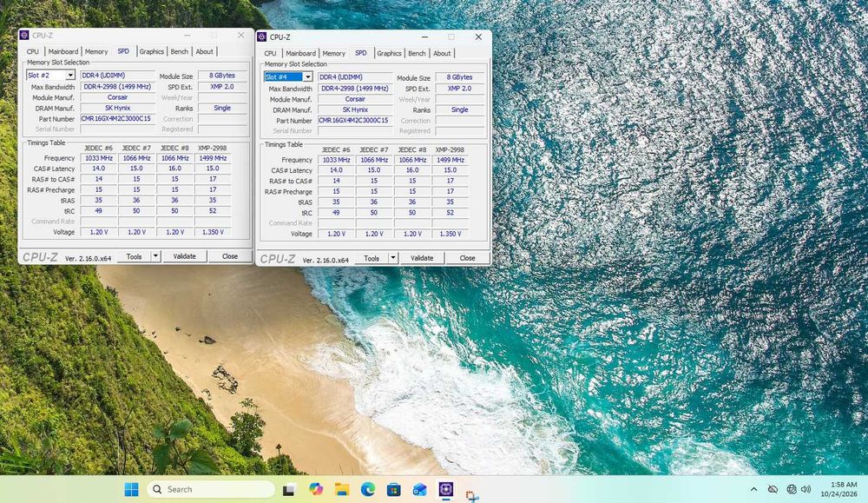
Task: Click the CPU-Z taskbar icon
Action: click(445, 489)
